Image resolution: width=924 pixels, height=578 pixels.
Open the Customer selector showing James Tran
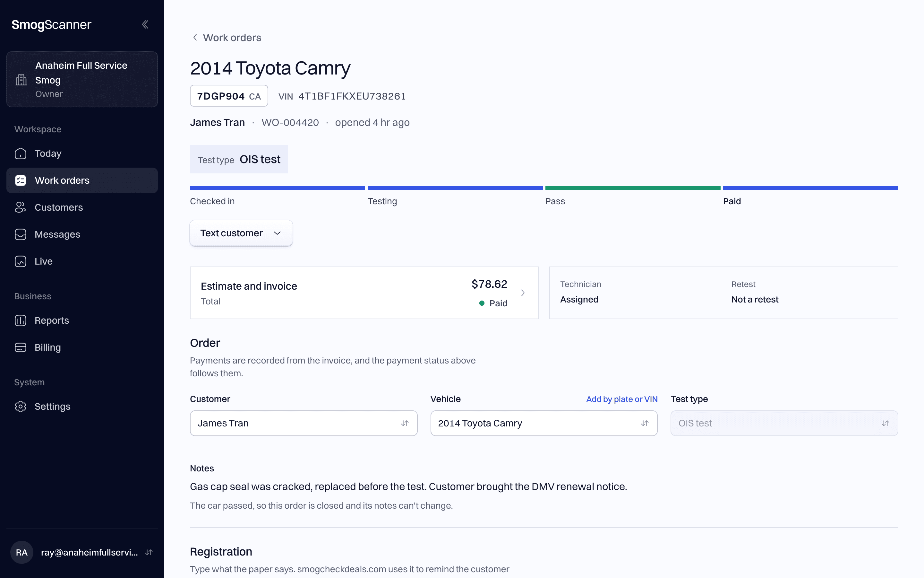pyautogui.click(x=304, y=423)
